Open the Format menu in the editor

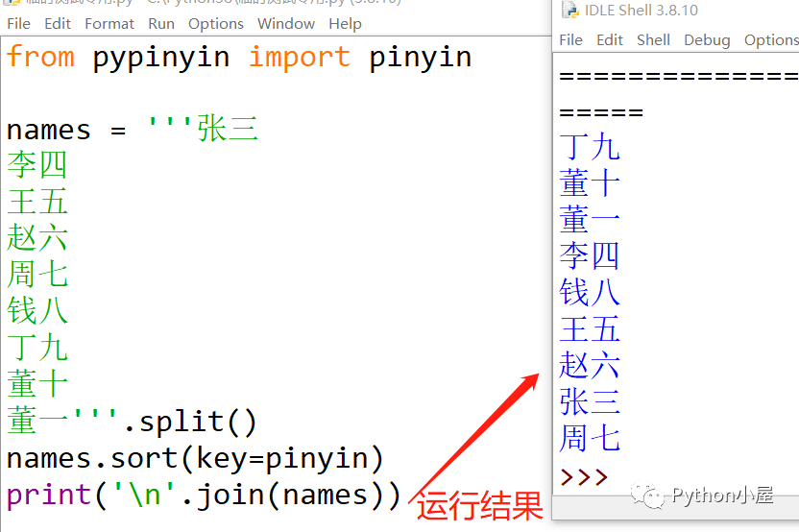(109, 23)
